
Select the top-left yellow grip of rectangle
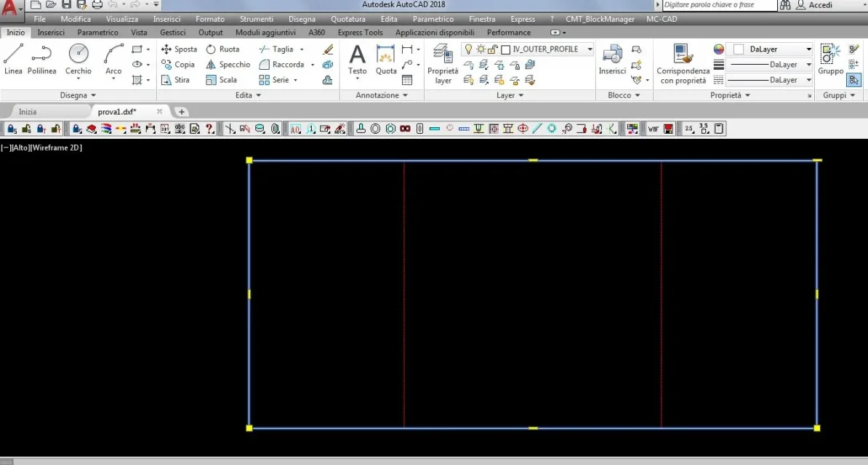click(x=249, y=160)
